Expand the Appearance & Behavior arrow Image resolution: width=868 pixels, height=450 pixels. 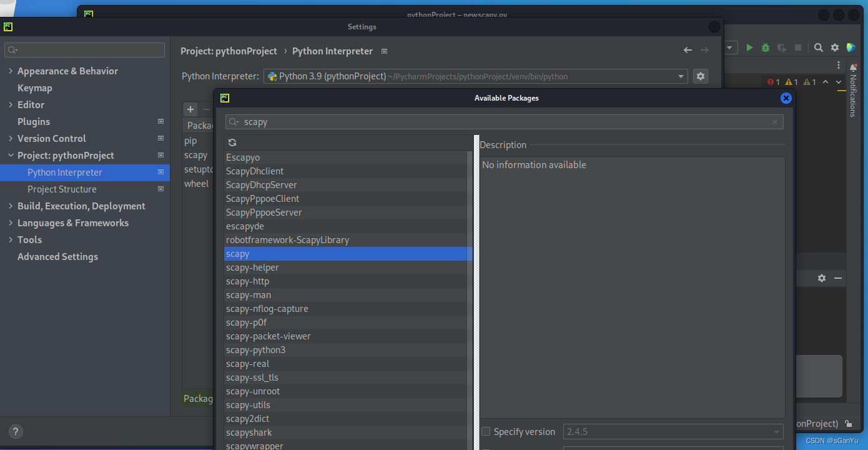11,71
